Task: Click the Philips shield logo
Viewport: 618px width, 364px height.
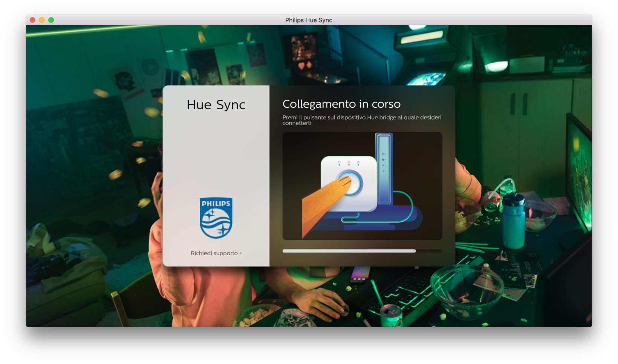Action: coord(216,218)
